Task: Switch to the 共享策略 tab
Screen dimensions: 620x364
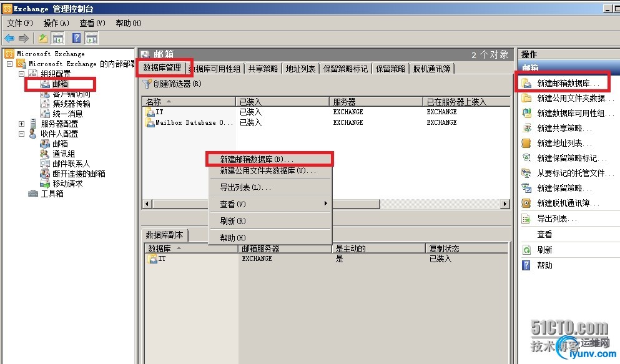Action: pyautogui.click(x=263, y=69)
